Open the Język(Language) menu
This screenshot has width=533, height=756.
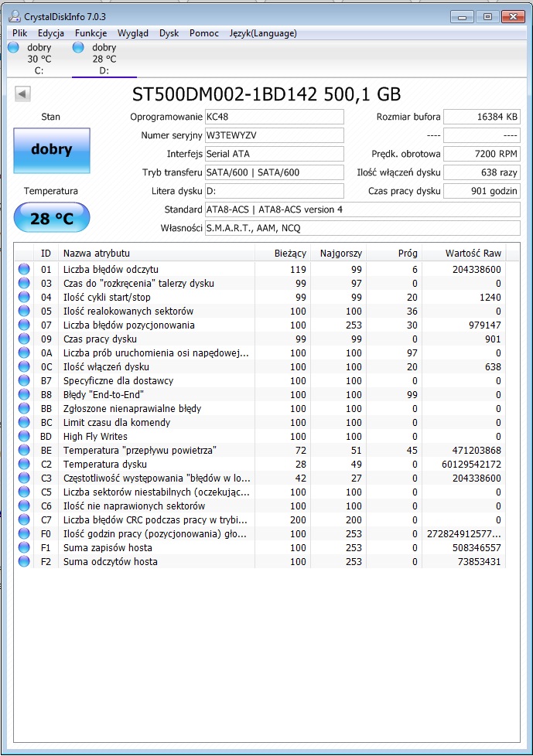coord(263,33)
